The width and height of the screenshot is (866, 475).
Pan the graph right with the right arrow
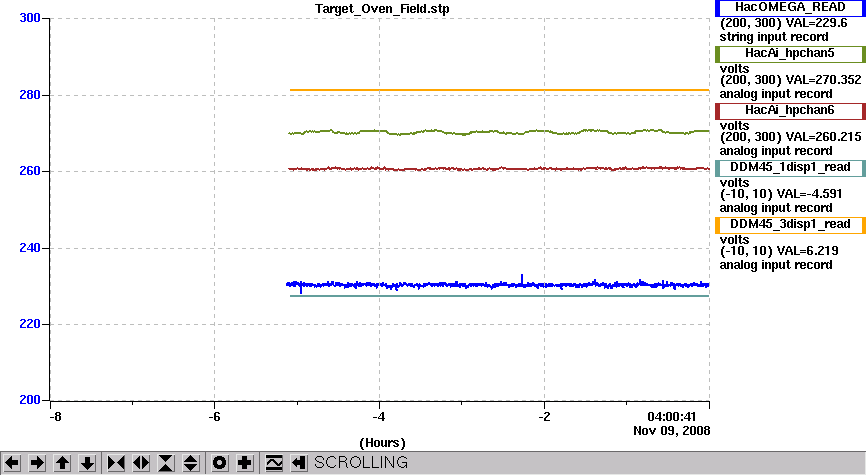click(x=37, y=463)
